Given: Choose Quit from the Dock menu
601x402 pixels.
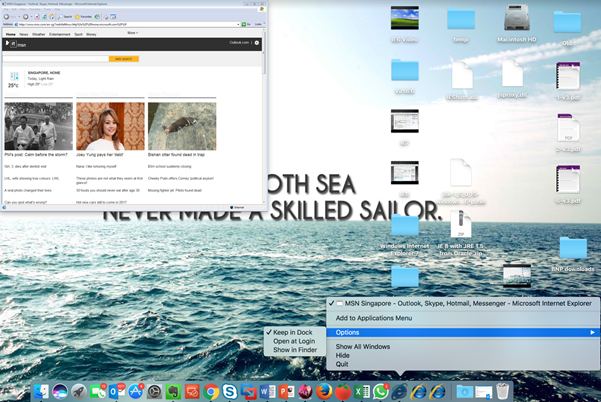Looking at the screenshot, I should [x=344, y=364].
